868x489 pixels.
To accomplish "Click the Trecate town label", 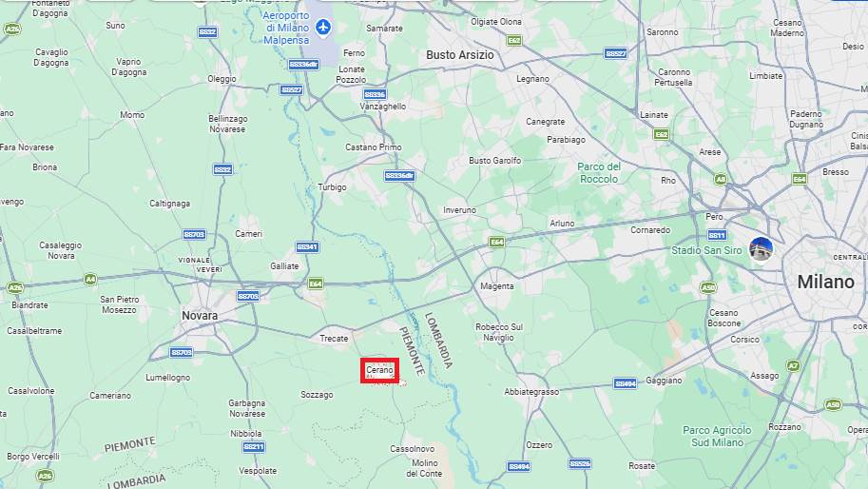I will point(334,339).
